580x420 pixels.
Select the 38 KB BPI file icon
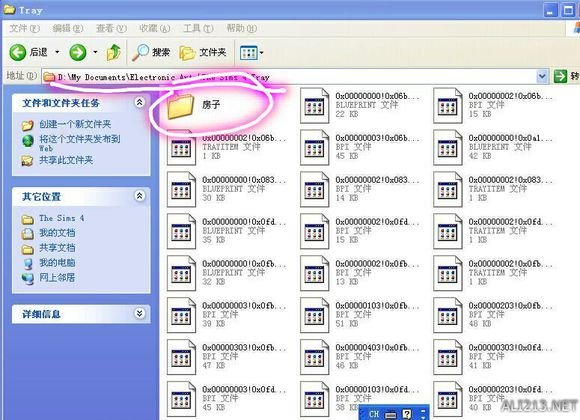314,399
